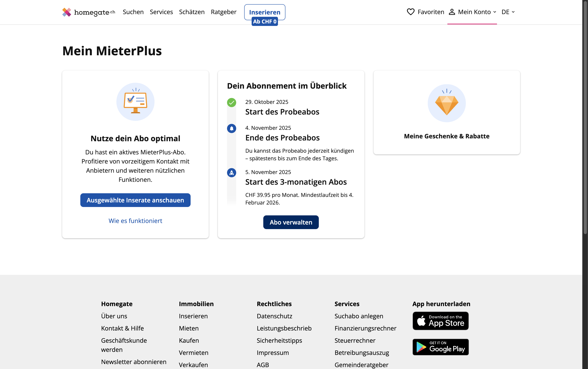Open the Kaufen footer link
This screenshot has height=369, width=588.
(189, 340)
